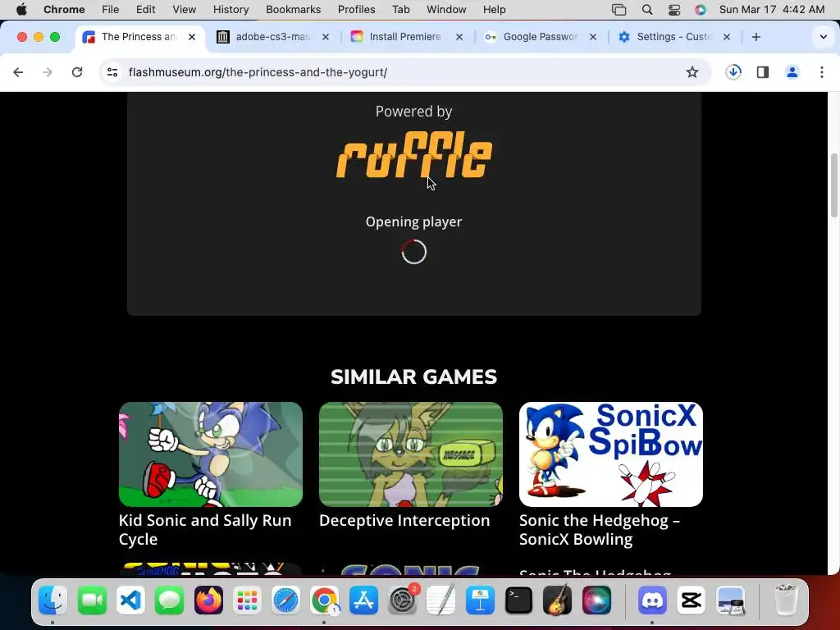Open the Chrome application menu

tap(64, 10)
